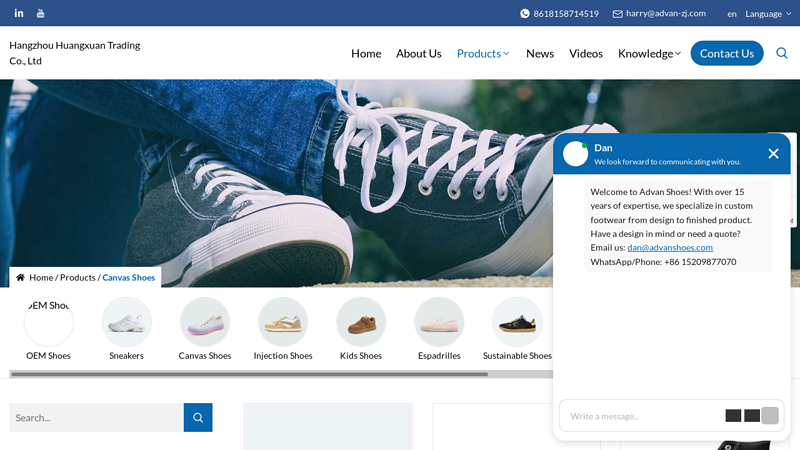The width and height of the screenshot is (800, 450).
Task: Click the Sneakers label text
Action: click(x=127, y=356)
